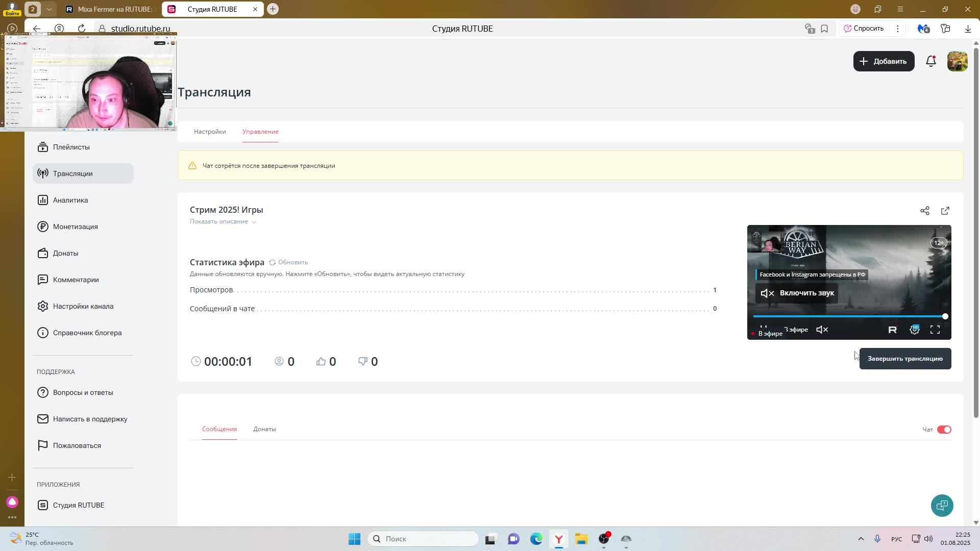Switch to the Настройки tab
This screenshot has height=551, width=980.
[210, 132]
